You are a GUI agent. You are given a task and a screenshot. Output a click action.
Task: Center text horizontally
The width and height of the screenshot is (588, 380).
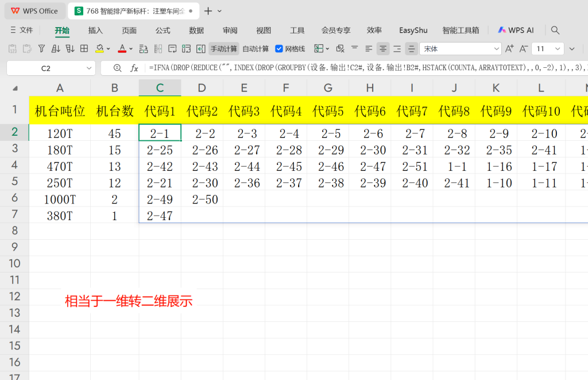point(383,49)
